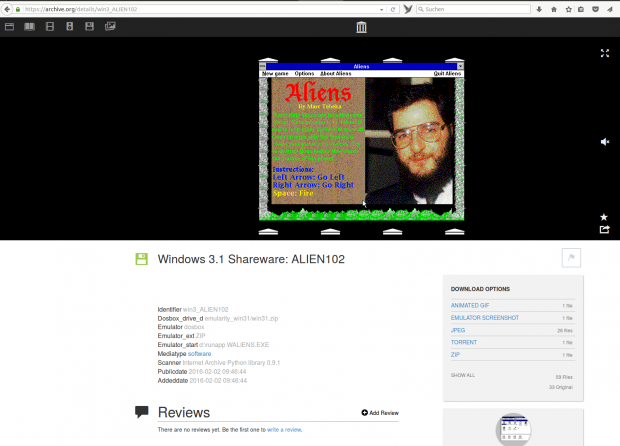Viewport: 620px width, 446px height.
Task: Select the Windows 3.1 Shareware: ALIEN102 title
Action: 251,259
